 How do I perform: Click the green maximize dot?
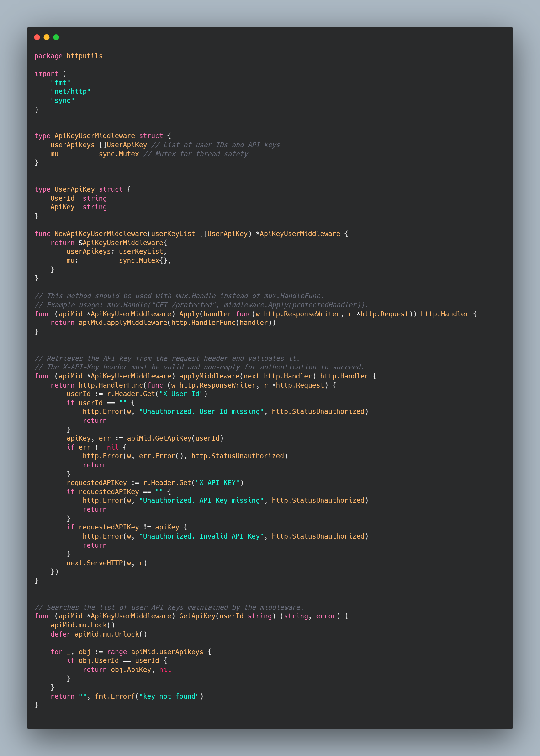coord(56,37)
